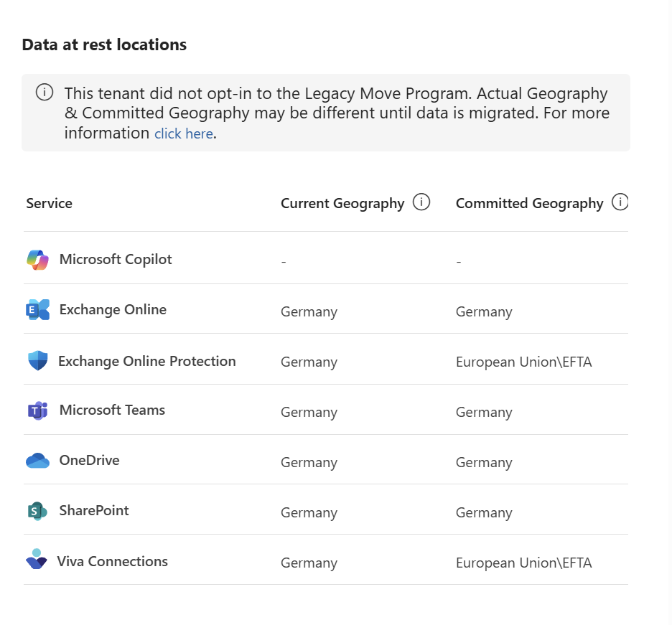
Task: Select the Service column header
Action: pyautogui.click(x=50, y=203)
